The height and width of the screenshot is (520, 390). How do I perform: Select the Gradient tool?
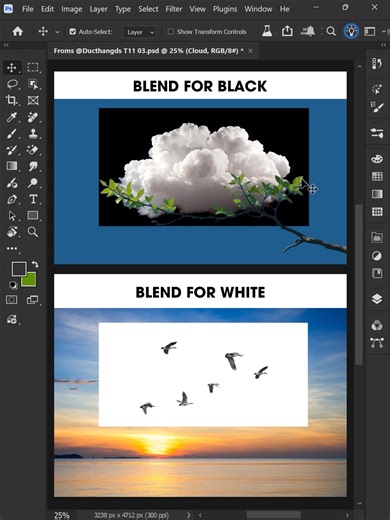point(12,166)
